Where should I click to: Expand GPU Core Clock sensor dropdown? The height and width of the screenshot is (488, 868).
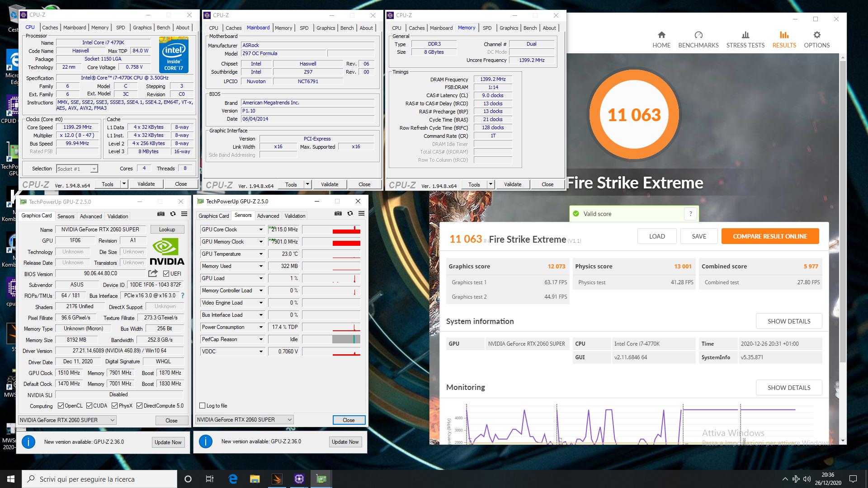[x=261, y=230]
